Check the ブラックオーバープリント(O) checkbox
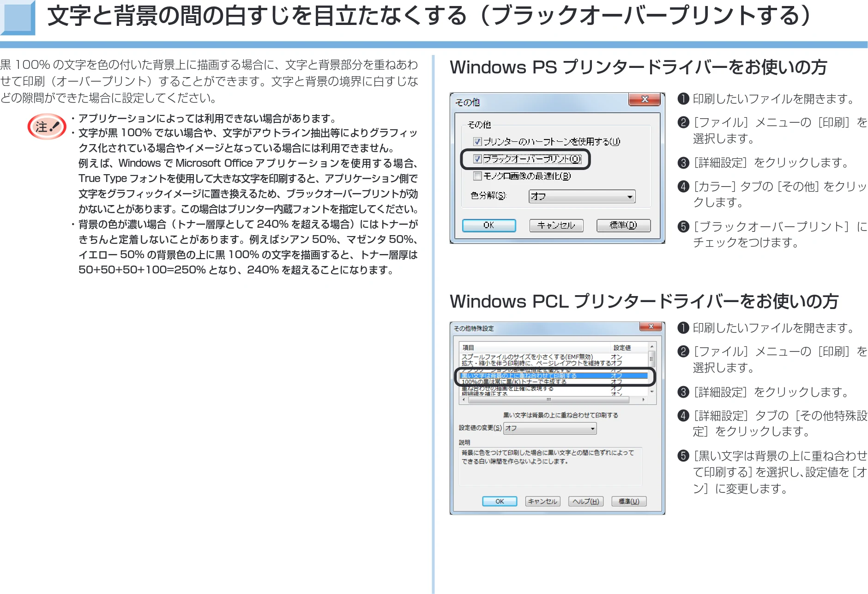 (478, 159)
